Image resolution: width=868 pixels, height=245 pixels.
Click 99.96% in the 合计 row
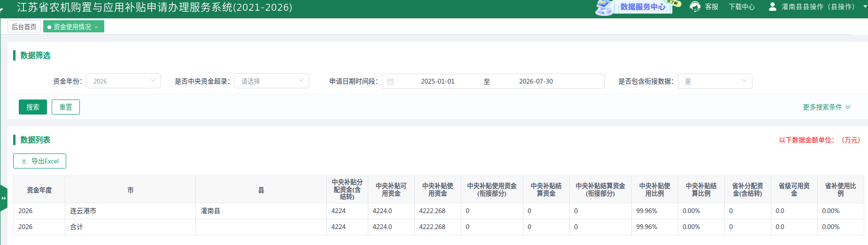(647, 227)
